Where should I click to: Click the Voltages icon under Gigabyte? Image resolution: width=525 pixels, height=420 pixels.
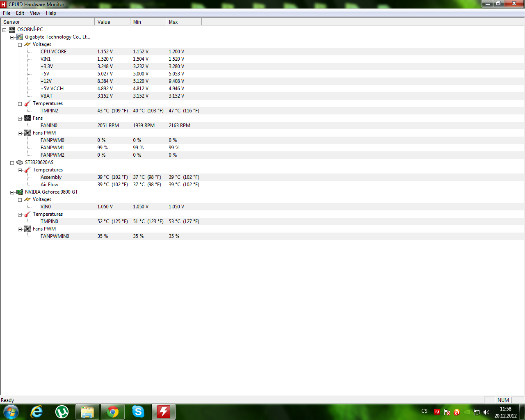(27, 44)
